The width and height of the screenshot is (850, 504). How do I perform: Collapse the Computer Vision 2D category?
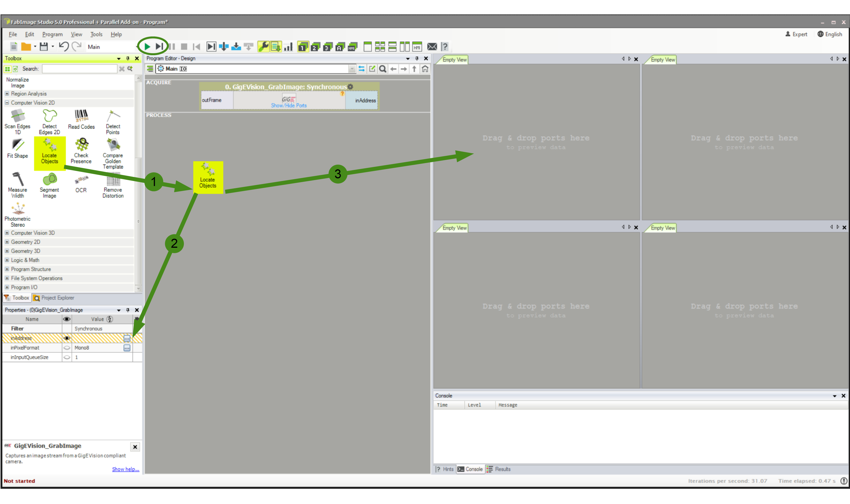tap(7, 102)
